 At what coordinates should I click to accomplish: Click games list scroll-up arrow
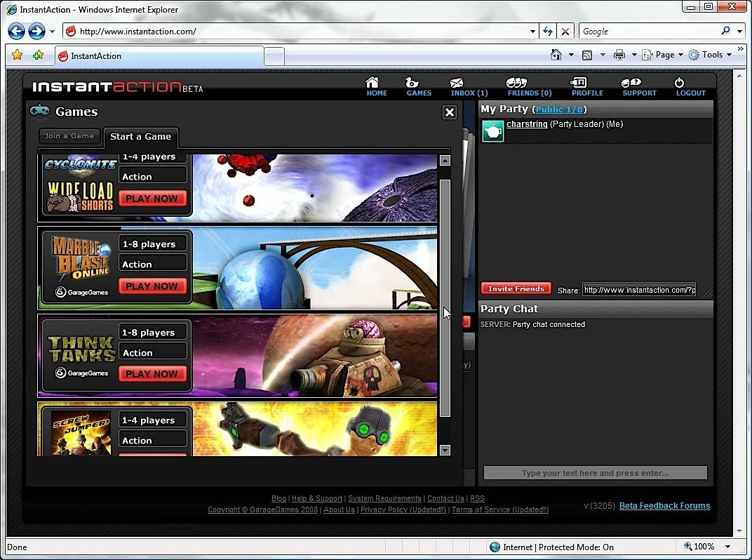click(445, 160)
